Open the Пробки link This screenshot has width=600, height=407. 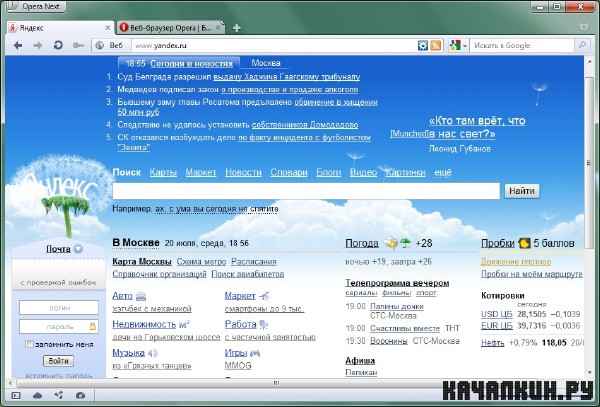click(x=498, y=243)
